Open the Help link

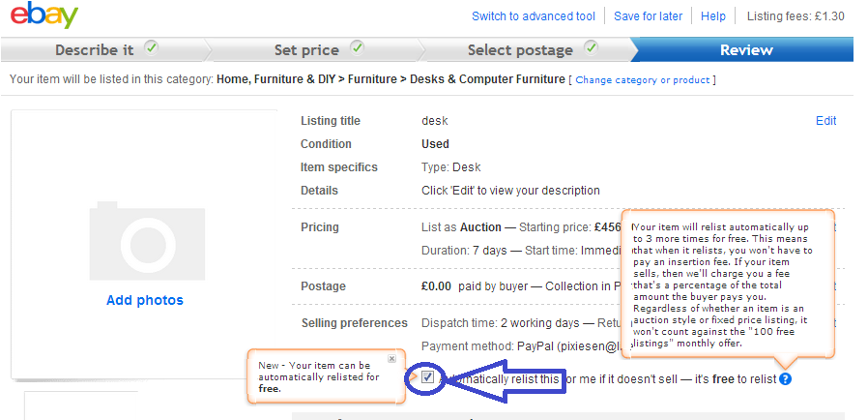713,16
